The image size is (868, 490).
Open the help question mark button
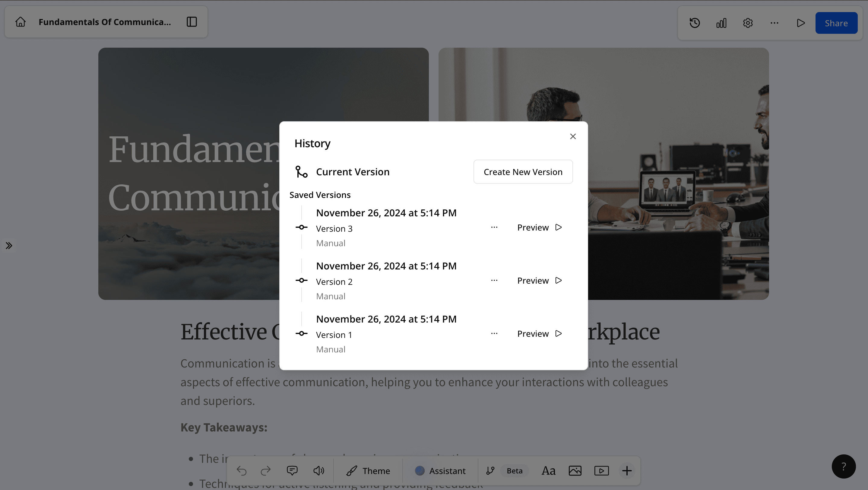tap(844, 466)
